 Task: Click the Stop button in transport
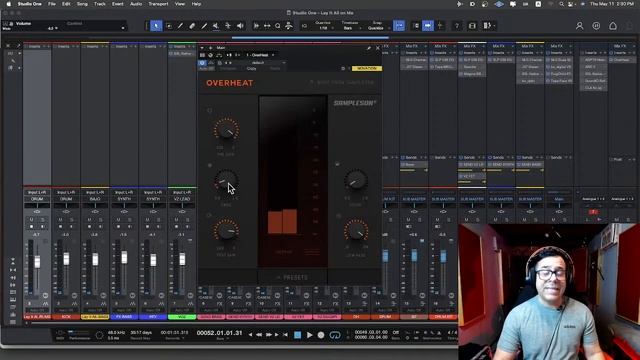(x=298, y=335)
